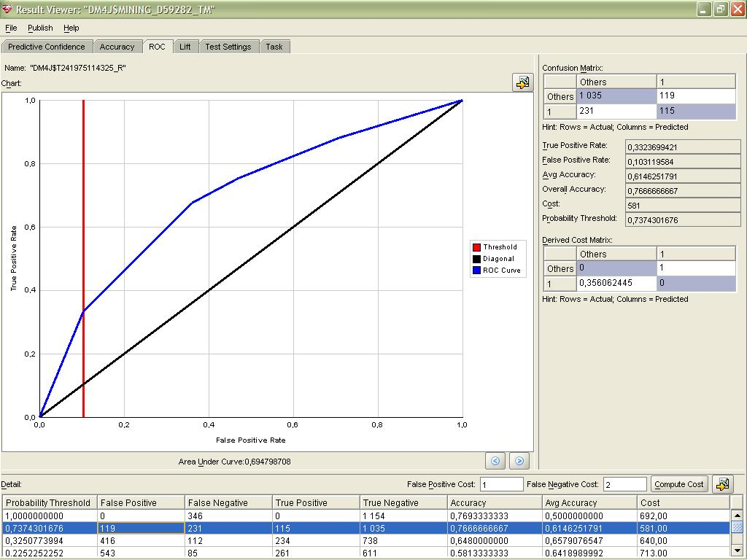Click the Avg Accuracy column header

pyautogui.click(x=589, y=502)
